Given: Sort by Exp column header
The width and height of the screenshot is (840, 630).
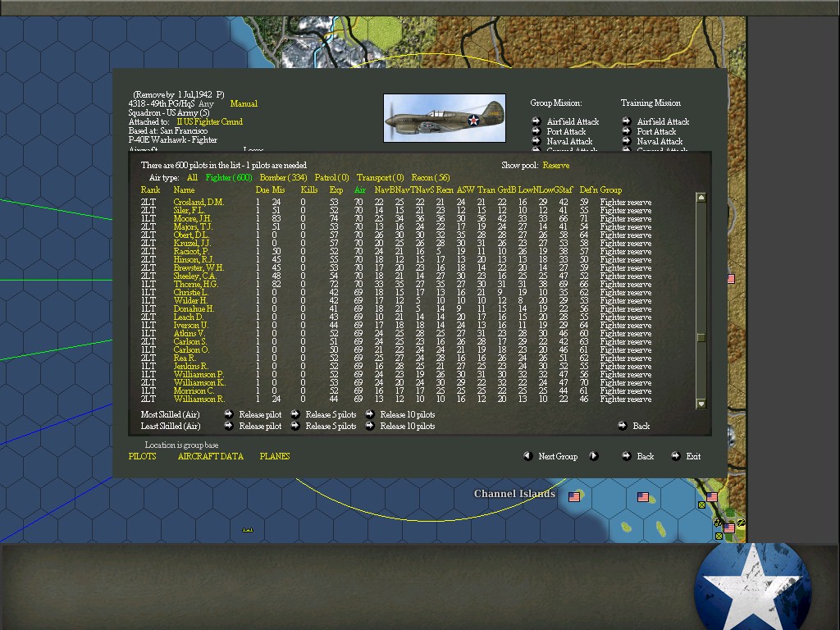Looking at the screenshot, I should click(336, 190).
